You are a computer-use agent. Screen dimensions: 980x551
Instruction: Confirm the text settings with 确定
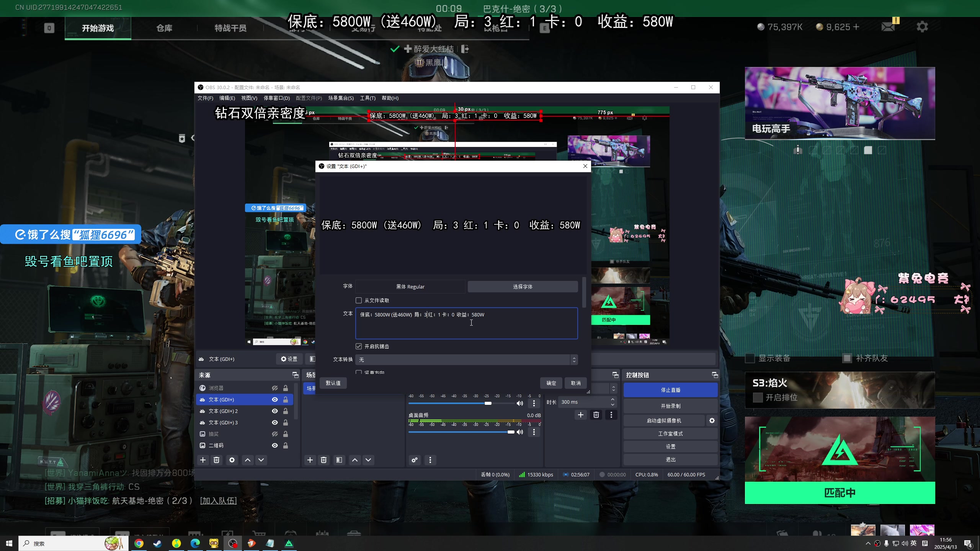pos(551,383)
